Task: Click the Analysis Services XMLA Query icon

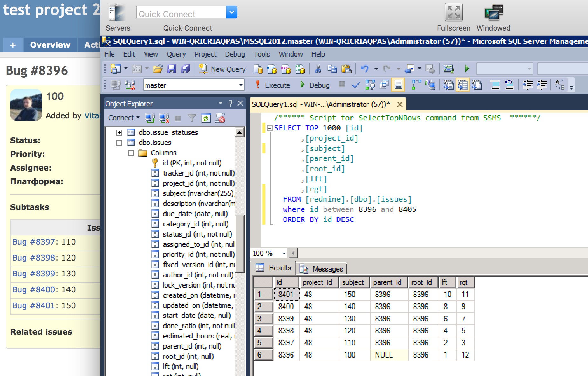Action: click(300, 69)
